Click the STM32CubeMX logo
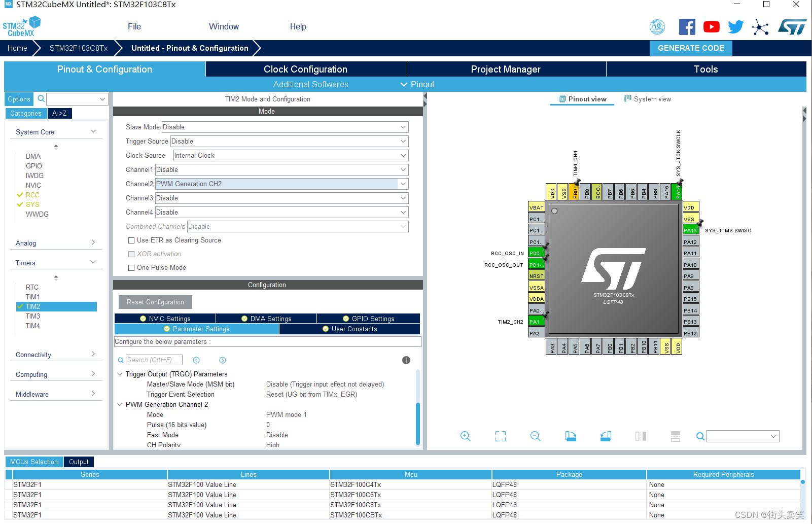This screenshot has width=812, height=524. pos(21,26)
